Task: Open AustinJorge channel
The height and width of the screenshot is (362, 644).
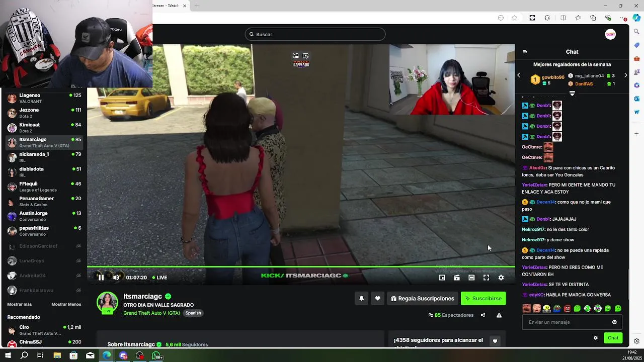Action: (44, 216)
